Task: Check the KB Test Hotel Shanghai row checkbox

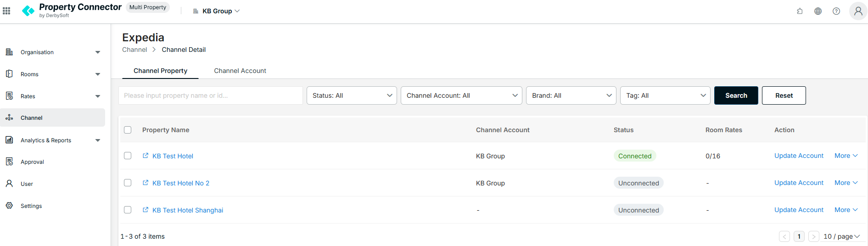Action: coord(128,210)
